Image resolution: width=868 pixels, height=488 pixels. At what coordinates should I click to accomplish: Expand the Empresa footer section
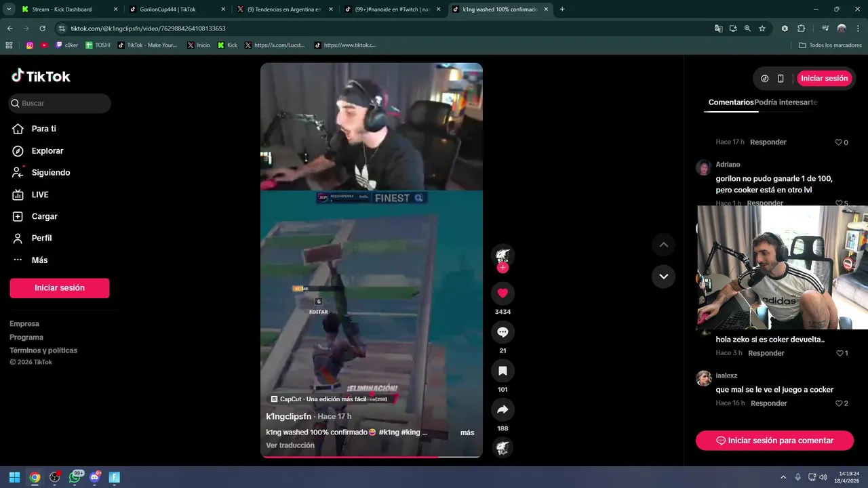tap(24, 324)
